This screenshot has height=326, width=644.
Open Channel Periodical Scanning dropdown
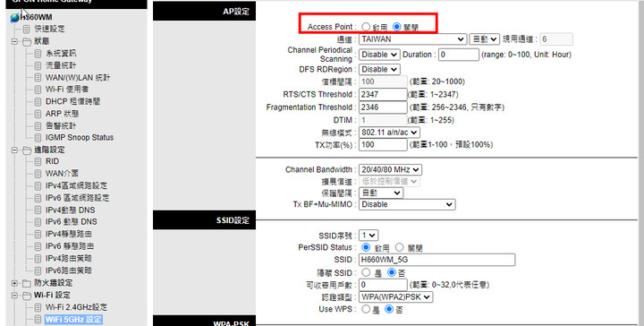(379, 55)
